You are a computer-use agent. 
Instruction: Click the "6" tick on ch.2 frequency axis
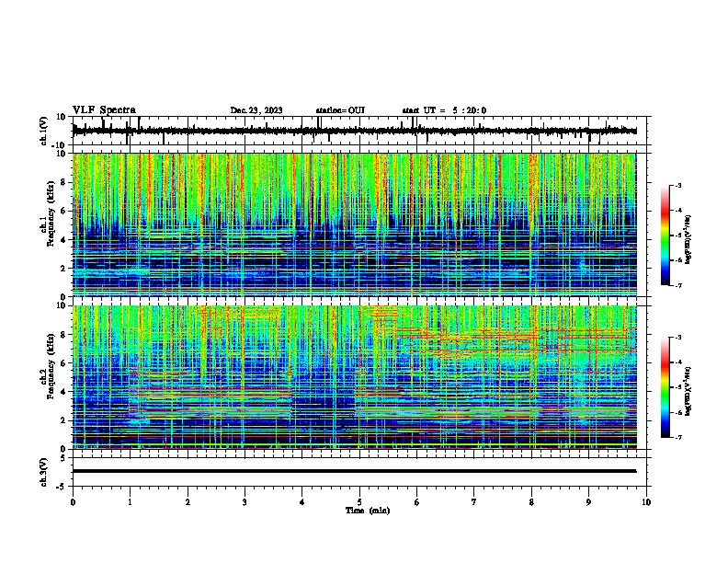pyautogui.click(x=64, y=363)
